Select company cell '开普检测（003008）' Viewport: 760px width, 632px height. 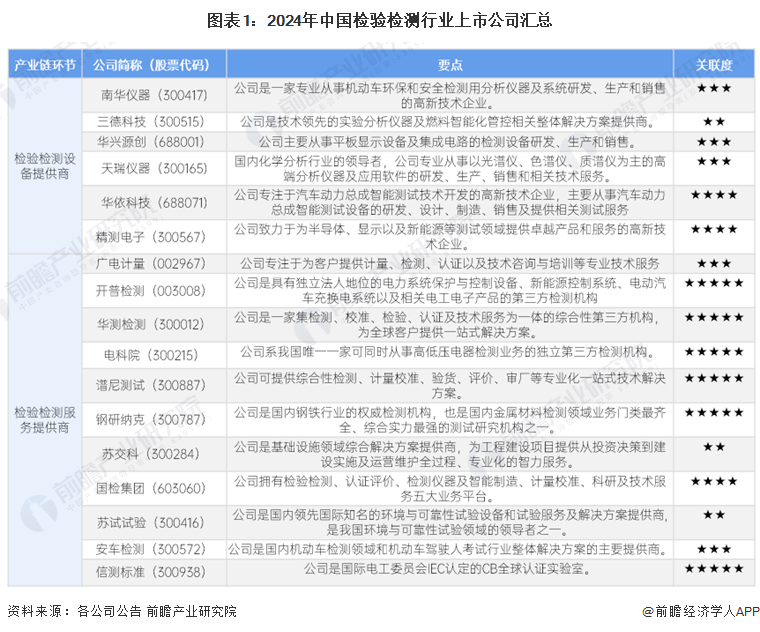click(154, 291)
